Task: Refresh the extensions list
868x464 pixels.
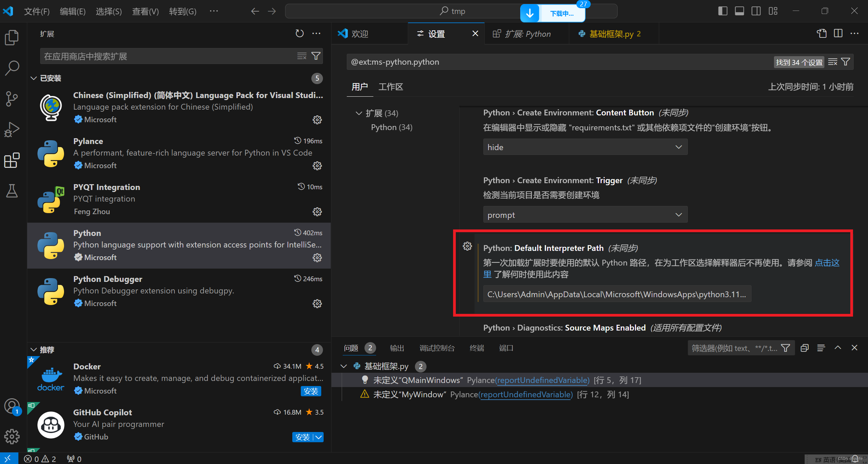Action: pos(299,33)
